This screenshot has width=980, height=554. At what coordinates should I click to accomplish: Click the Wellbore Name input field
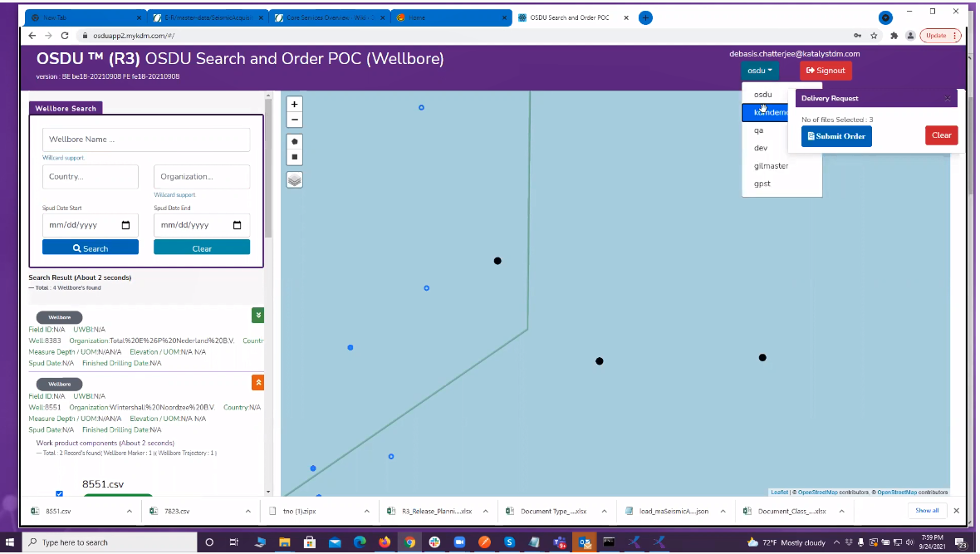pos(146,140)
